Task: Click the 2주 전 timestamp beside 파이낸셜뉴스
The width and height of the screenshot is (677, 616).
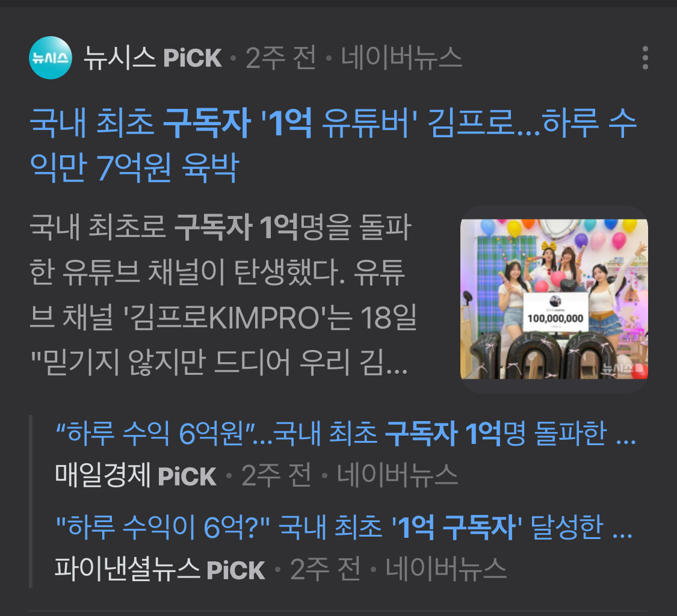Action: click(x=325, y=569)
